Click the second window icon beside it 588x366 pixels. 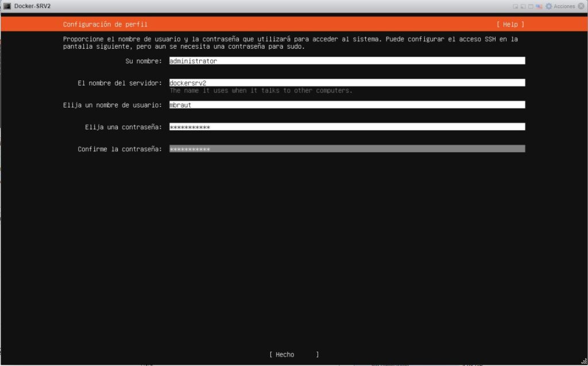pyautogui.click(x=523, y=6)
